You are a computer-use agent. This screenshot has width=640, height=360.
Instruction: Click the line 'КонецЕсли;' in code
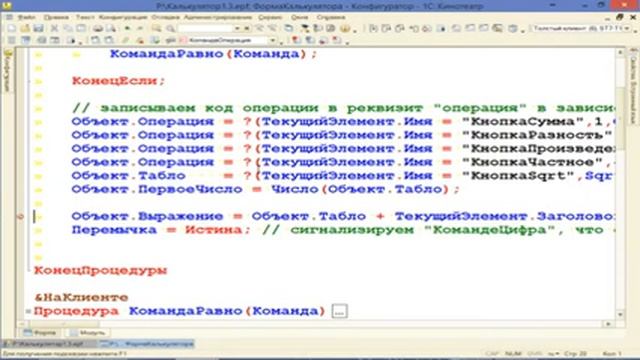(x=118, y=81)
